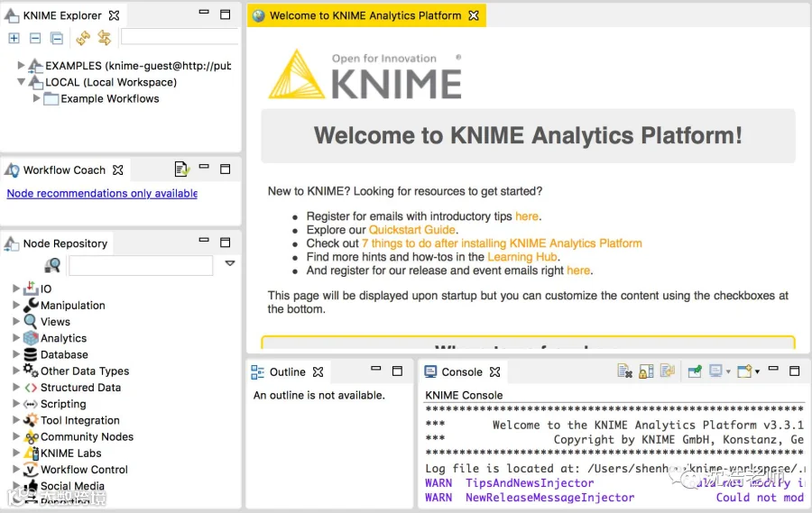Click the 'here' link for release emails
The height and width of the screenshot is (513, 812).
pos(578,270)
